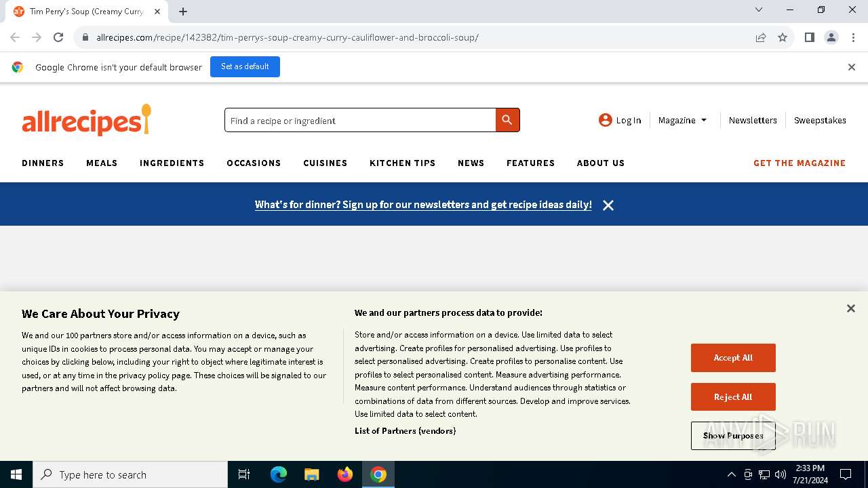This screenshot has width=868, height=488.
Task: Click the browser forward arrow
Action: tap(37, 37)
